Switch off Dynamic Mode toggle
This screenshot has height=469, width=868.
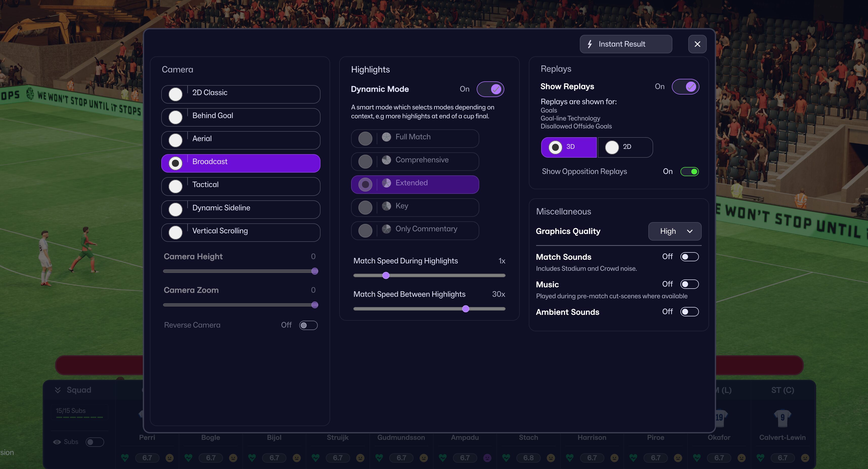point(490,89)
